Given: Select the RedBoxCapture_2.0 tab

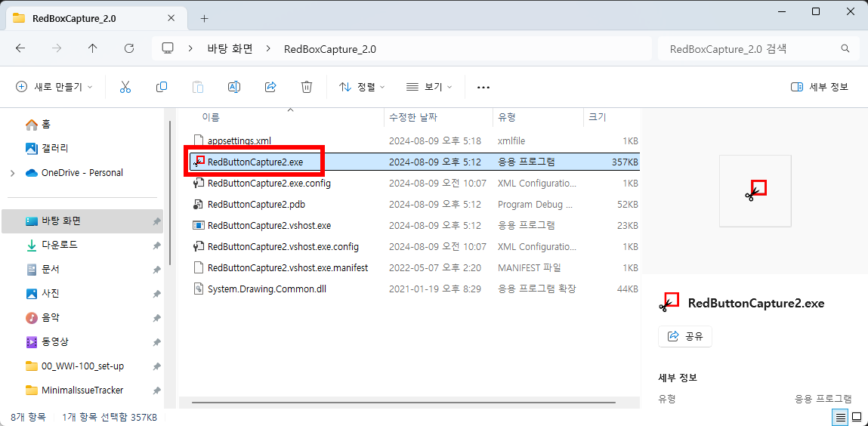Looking at the screenshot, I should [96, 18].
